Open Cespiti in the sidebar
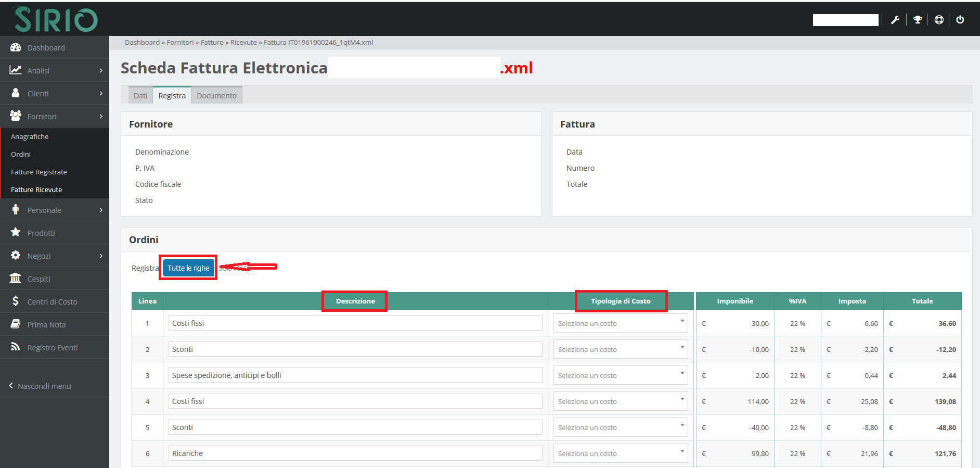The width and height of the screenshot is (980, 468). click(x=38, y=279)
